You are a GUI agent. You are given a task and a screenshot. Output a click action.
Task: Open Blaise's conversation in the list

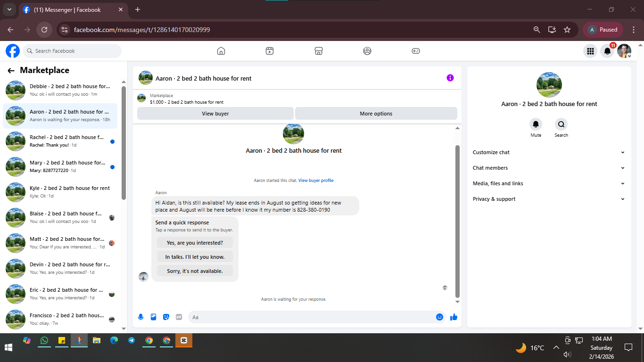[x=60, y=218]
